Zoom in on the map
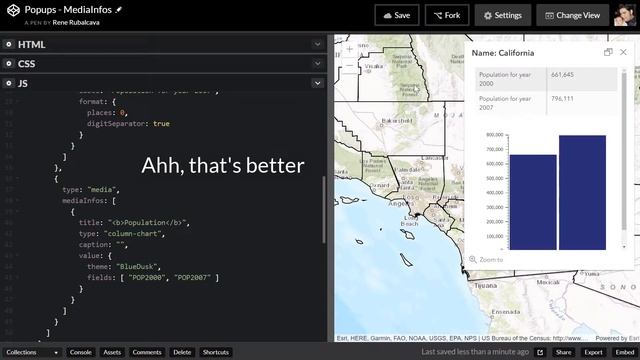The height and width of the screenshot is (360, 640). (349, 50)
